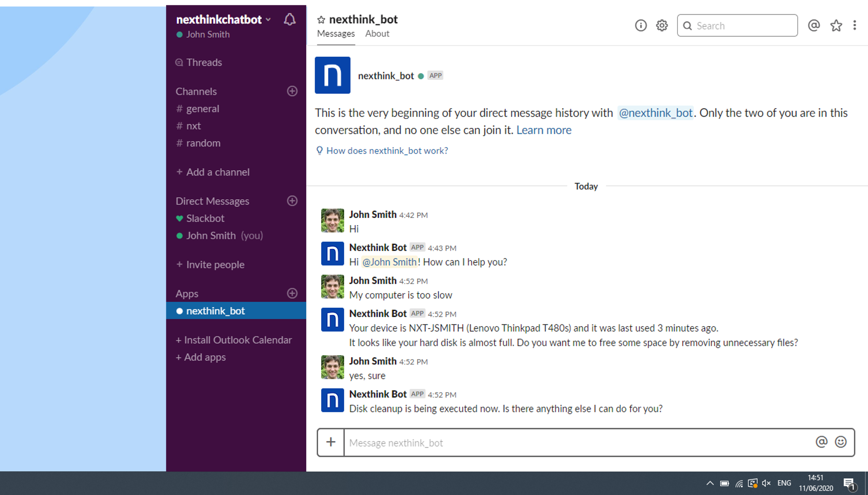This screenshot has width=868, height=495.
Task: Star the nexthink_bot conversation
Action: (x=321, y=20)
